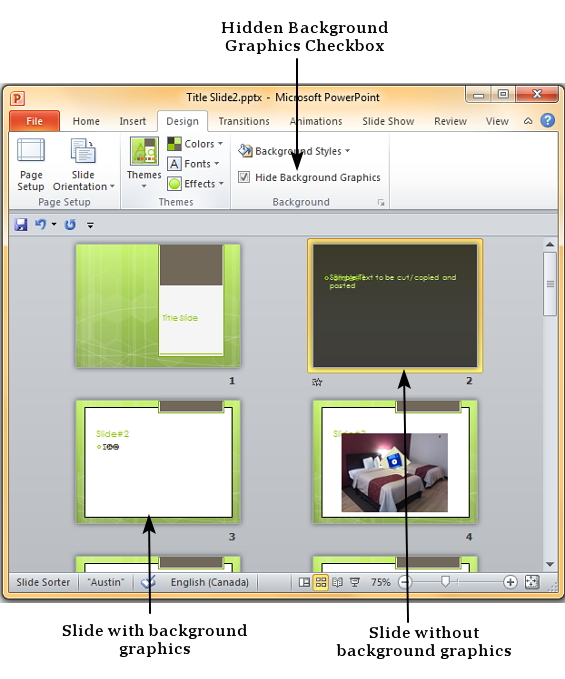Image resolution: width=565 pixels, height=679 pixels.
Task: Click the Background Styles paint bucket icon
Action: point(245,150)
